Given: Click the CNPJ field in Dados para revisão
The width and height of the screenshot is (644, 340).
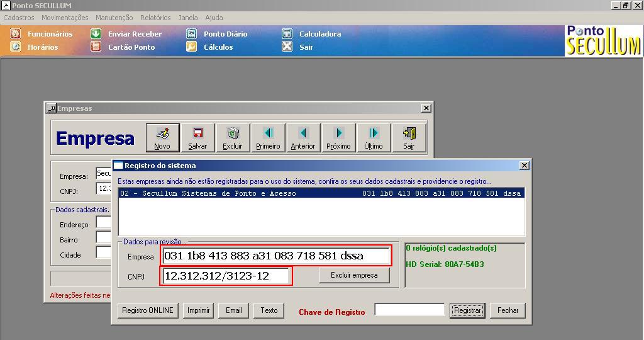Looking at the screenshot, I should (226, 276).
